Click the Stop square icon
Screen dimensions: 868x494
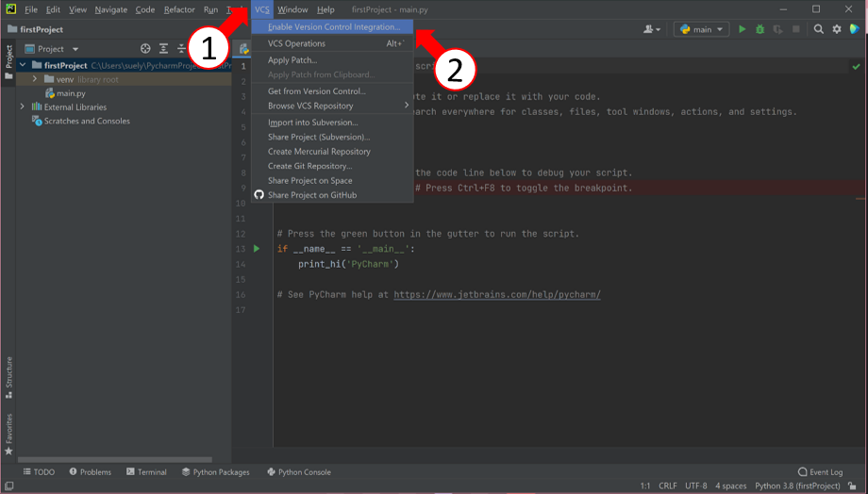(x=796, y=29)
